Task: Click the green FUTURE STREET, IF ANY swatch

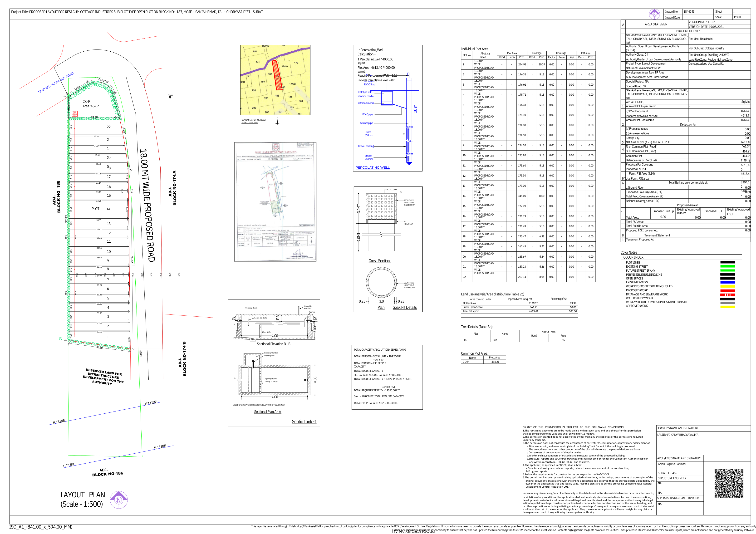Action: 727,270
